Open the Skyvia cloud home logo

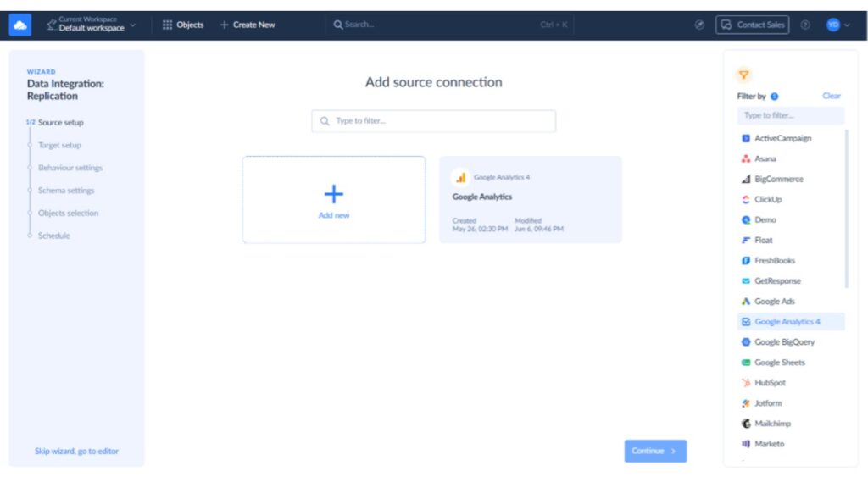point(20,25)
